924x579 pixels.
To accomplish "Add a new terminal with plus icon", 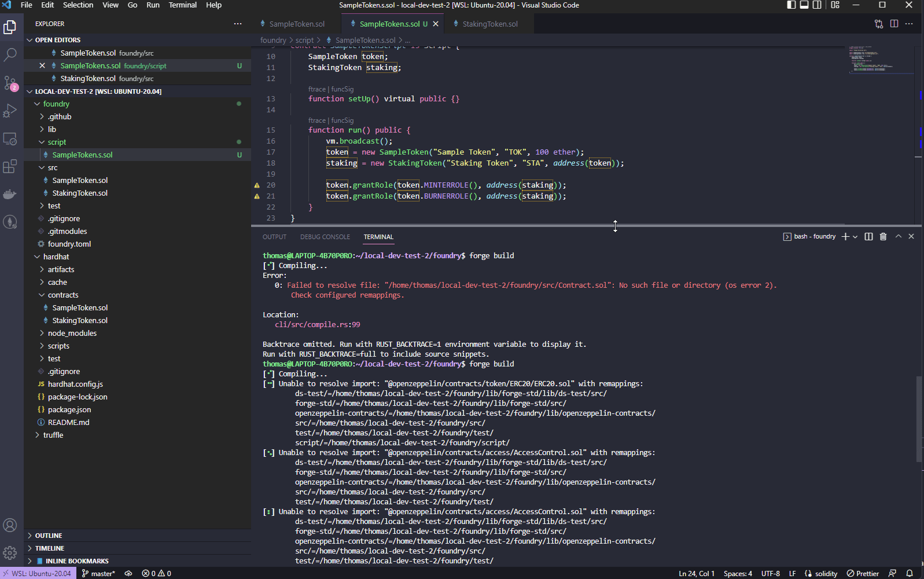I will 845,236.
